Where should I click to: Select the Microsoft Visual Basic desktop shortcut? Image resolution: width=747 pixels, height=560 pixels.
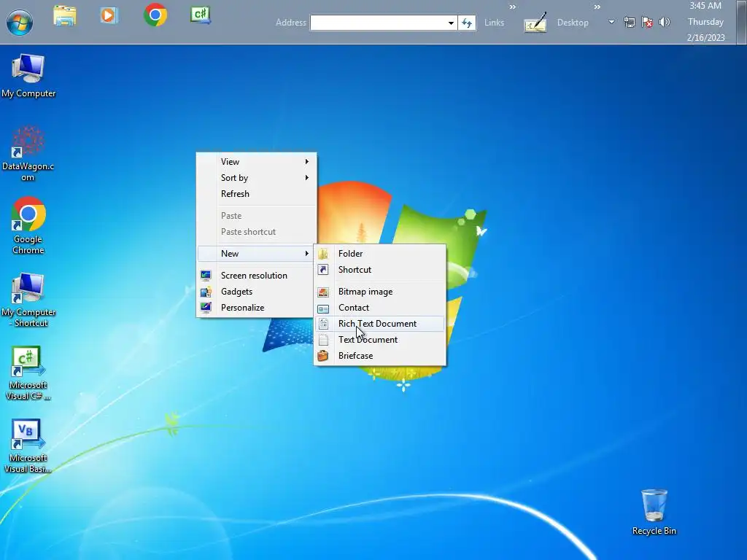pyautogui.click(x=28, y=446)
